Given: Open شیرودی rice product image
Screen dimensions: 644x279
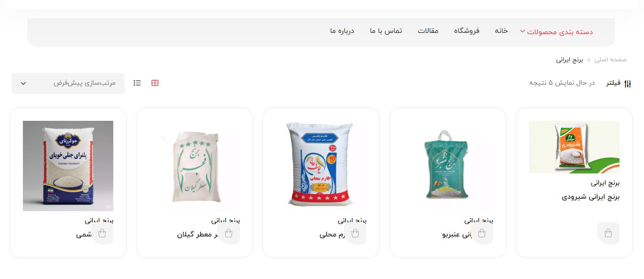Looking at the screenshot, I should point(574,147).
